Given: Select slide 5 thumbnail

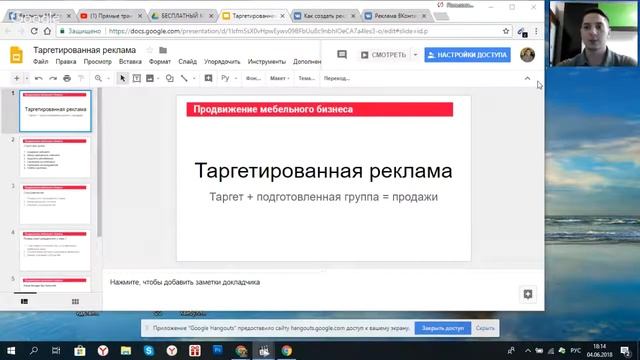Looking at the screenshot, I should (55, 284).
